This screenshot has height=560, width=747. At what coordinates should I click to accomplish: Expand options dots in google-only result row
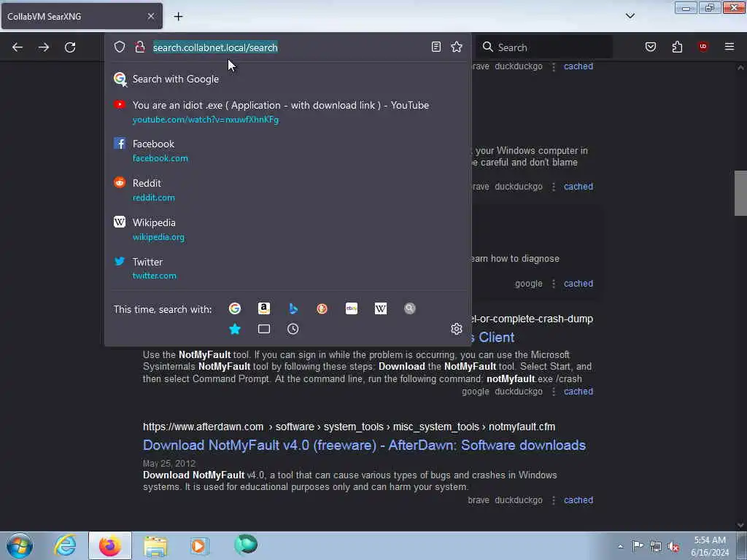554,284
